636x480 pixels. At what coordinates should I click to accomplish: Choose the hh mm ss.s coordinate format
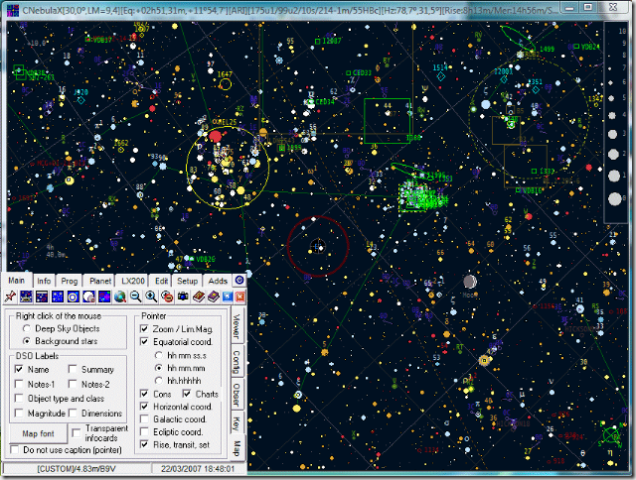click(159, 355)
